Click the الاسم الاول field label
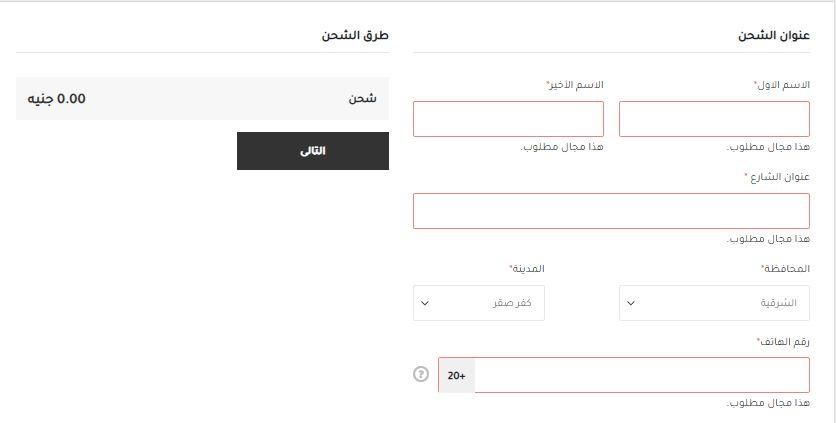The width and height of the screenshot is (836, 423). click(781, 85)
